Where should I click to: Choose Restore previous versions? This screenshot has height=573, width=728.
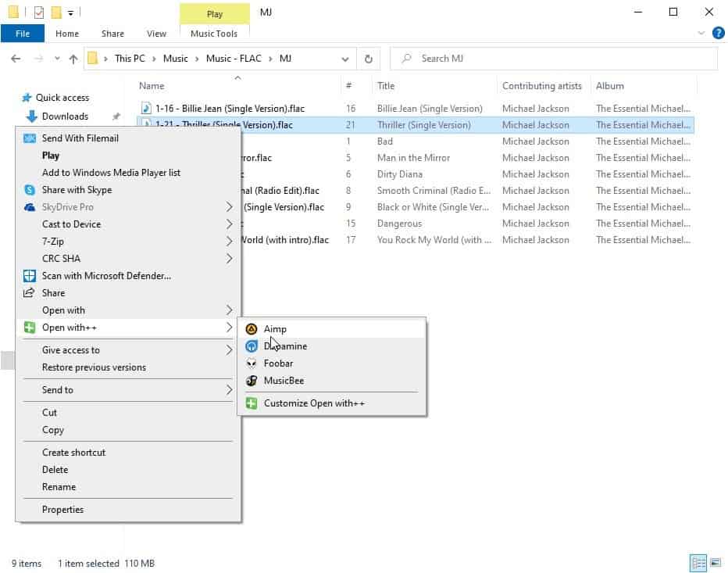(x=128, y=367)
